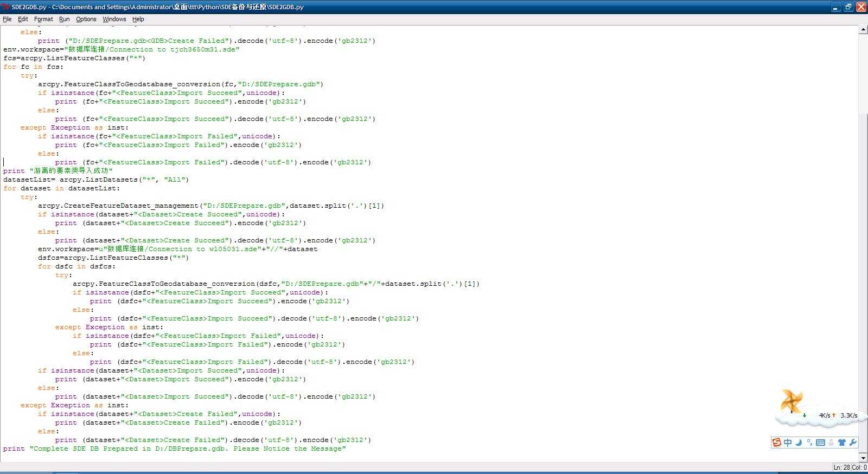Toggle the 中 Chinese input mode icon
The image size is (868, 474).
tap(788, 443)
